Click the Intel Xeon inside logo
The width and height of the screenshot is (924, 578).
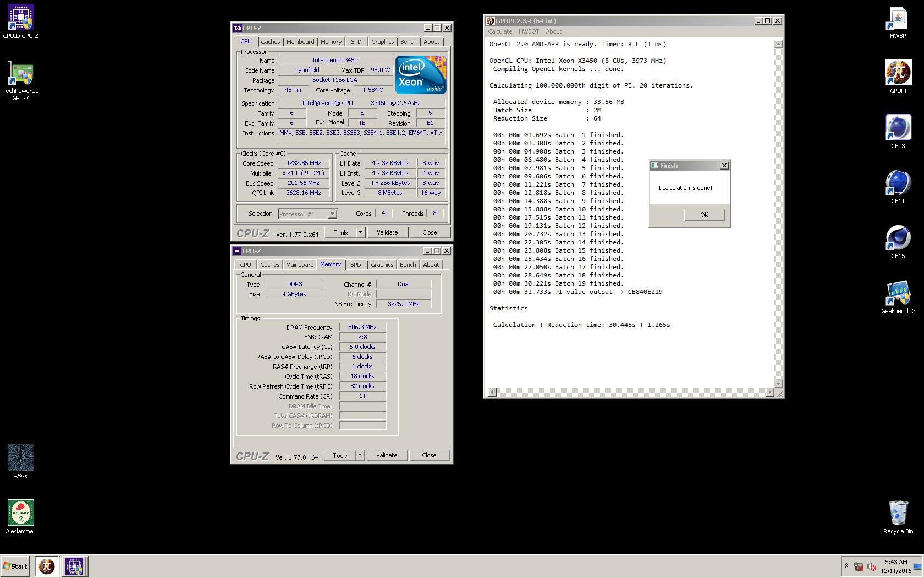click(x=421, y=75)
